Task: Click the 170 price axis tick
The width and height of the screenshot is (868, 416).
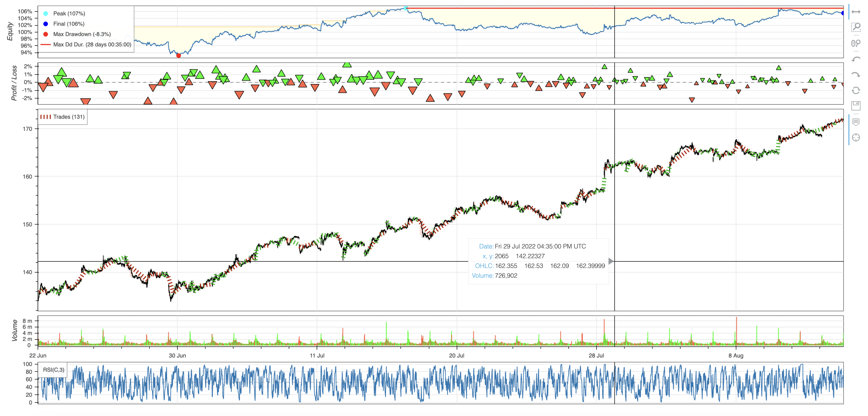Action: [27, 129]
